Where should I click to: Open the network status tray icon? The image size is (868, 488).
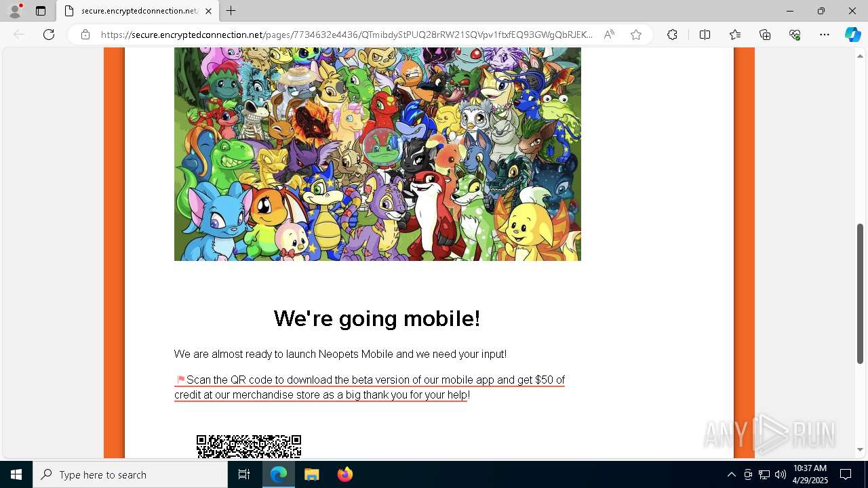point(764,474)
